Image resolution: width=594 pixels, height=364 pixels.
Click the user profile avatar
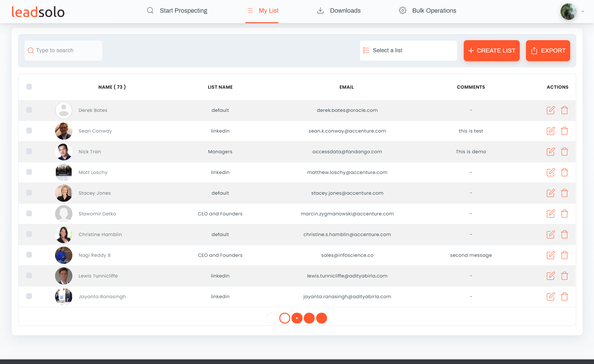coord(568,11)
